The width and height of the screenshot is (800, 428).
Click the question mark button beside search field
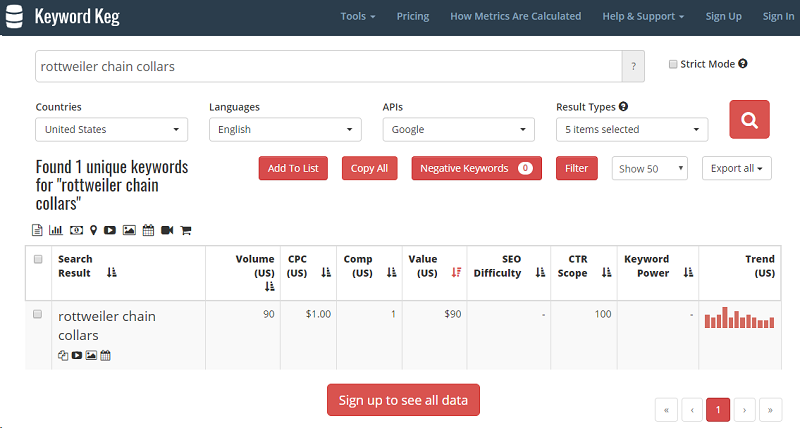tap(633, 66)
